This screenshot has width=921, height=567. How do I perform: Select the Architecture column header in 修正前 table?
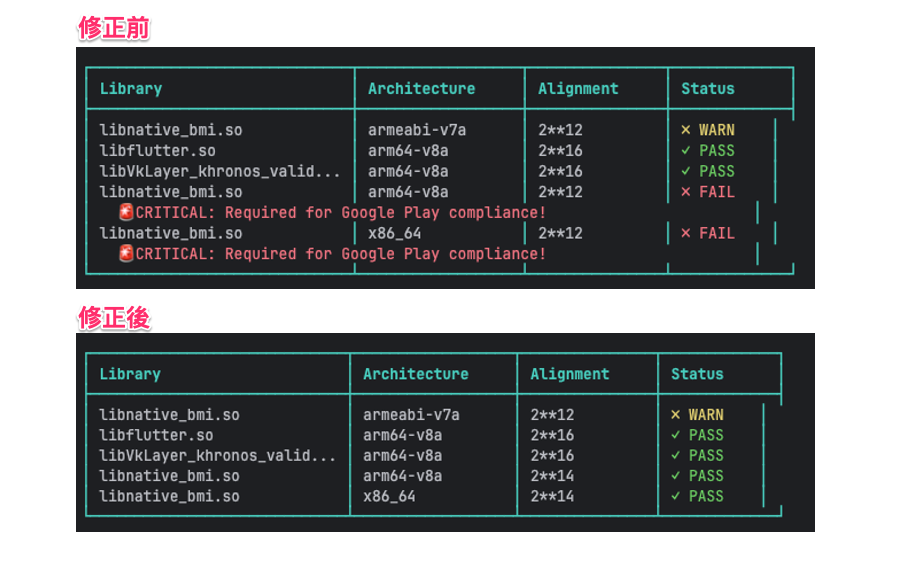pyautogui.click(x=421, y=89)
